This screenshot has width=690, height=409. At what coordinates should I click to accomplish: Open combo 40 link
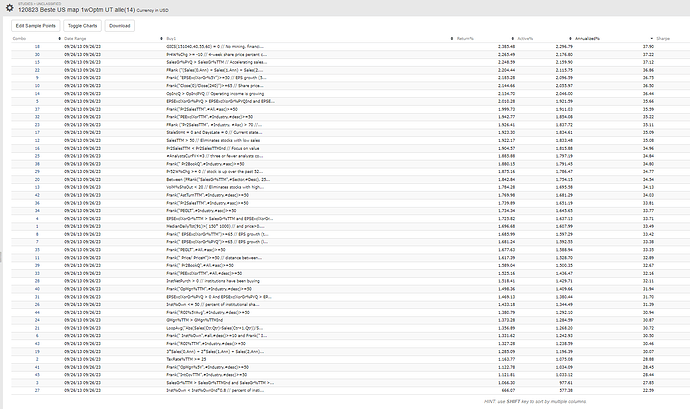pos(37,289)
